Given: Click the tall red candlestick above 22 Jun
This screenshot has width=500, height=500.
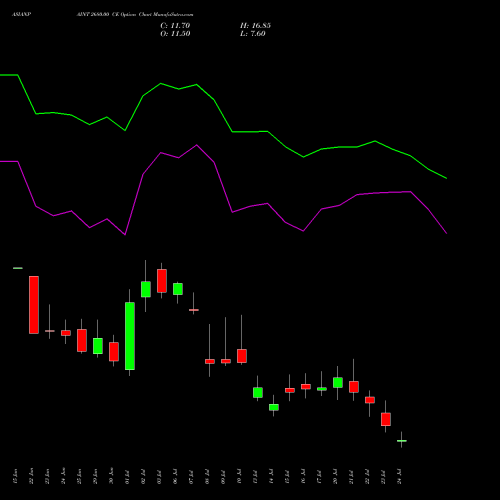Looking at the screenshot, I should 34,305.
